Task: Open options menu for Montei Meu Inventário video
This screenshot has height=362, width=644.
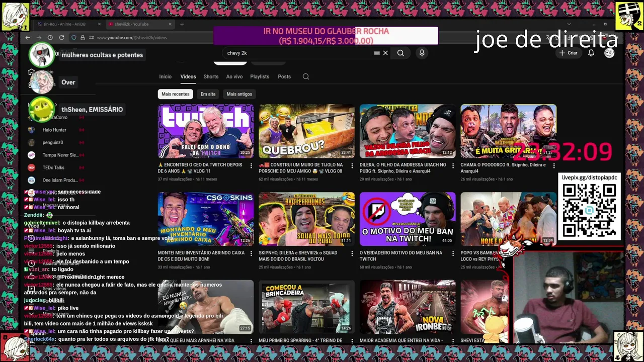Action: (x=251, y=253)
